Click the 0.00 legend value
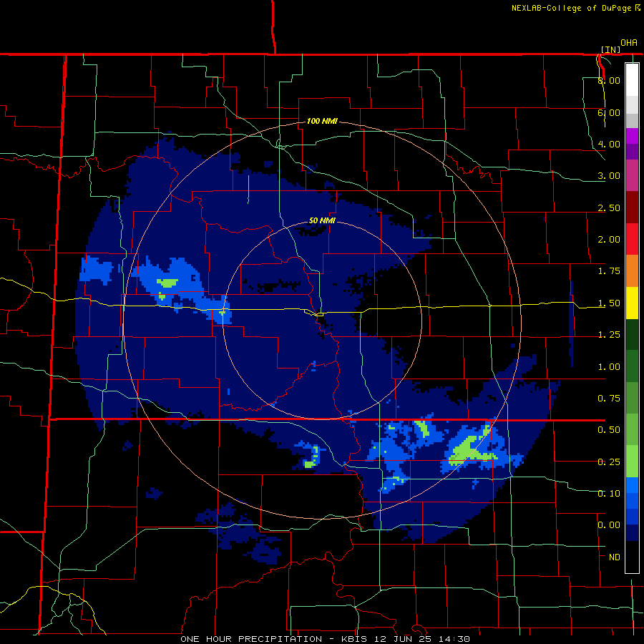This screenshot has width=644, height=644. [x=609, y=525]
